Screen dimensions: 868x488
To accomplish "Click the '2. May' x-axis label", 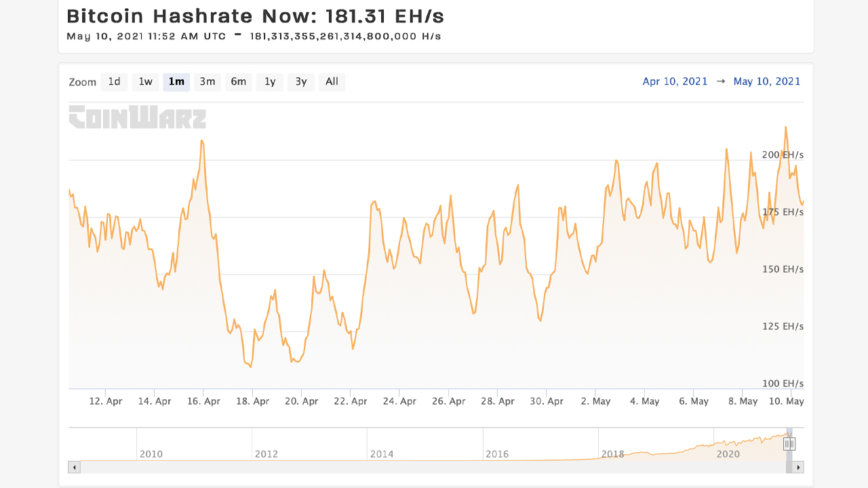I will point(595,401).
